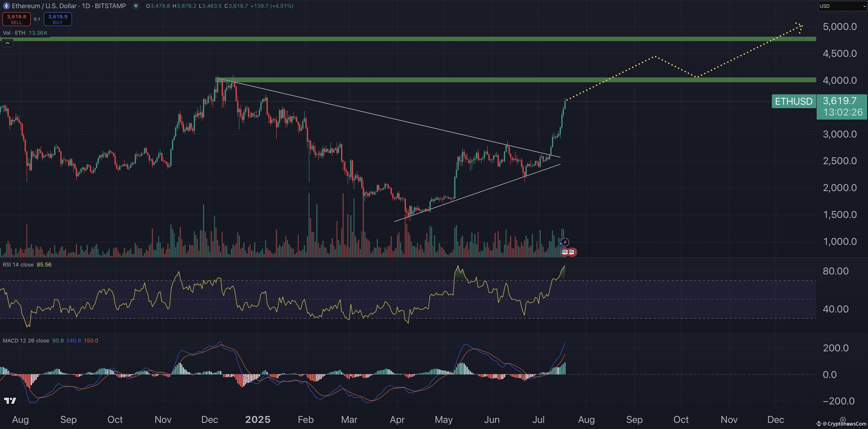Viewport: 868px width, 429px height.
Task: Click the 200.0 label on the MACD scale
Action: click(836, 348)
